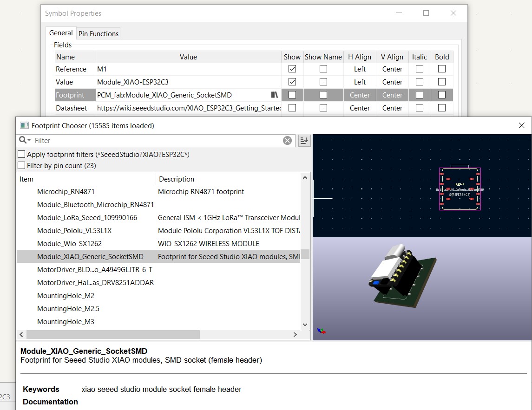The width and height of the screenshot is (532, 410).
Task: Click the 3D model preview
Action: (x=422, y=289)
